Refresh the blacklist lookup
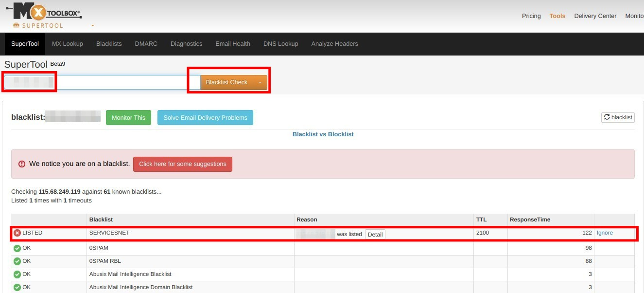This screenshot has width=644, height=293. [618, 117]
